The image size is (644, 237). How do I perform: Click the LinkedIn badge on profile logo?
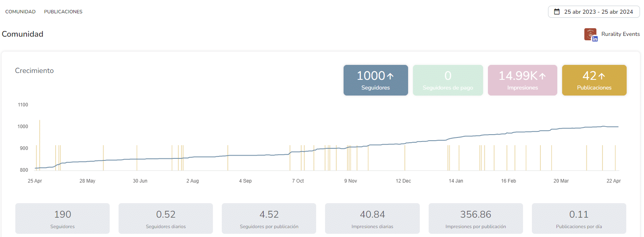(595, 39)
